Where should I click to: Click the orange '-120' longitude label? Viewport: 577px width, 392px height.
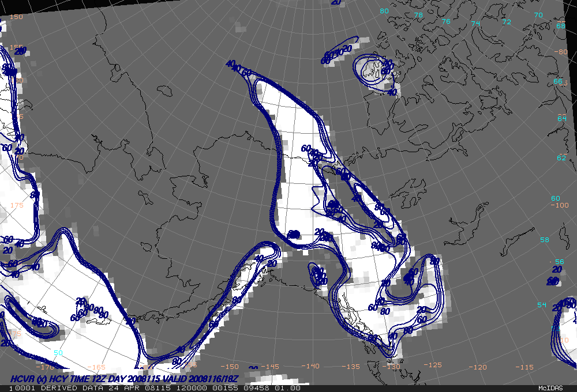tap(478, 367)
